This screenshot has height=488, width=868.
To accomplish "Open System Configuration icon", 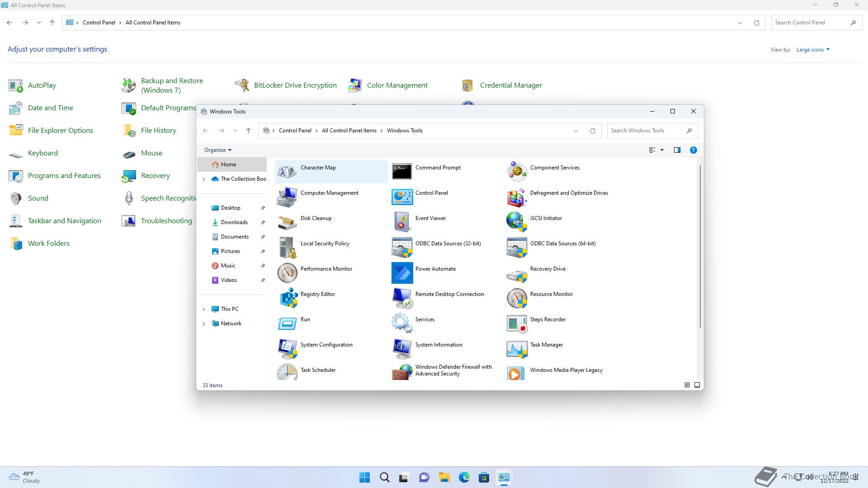I will [287, 349].
